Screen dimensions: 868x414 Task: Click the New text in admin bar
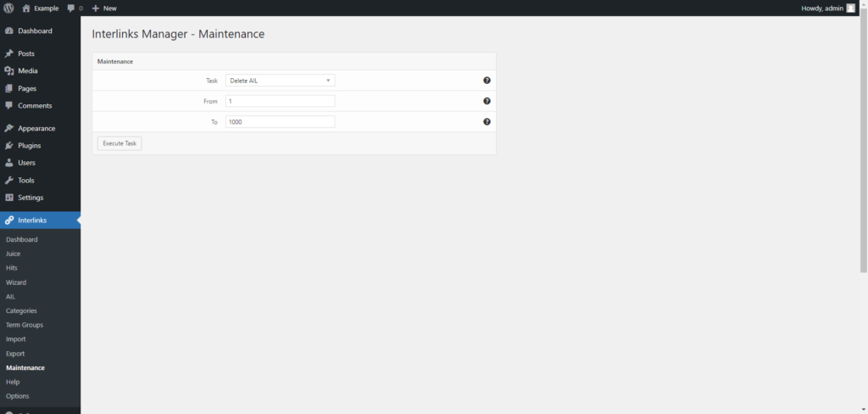pyautogui.click(x=109, y=8)
